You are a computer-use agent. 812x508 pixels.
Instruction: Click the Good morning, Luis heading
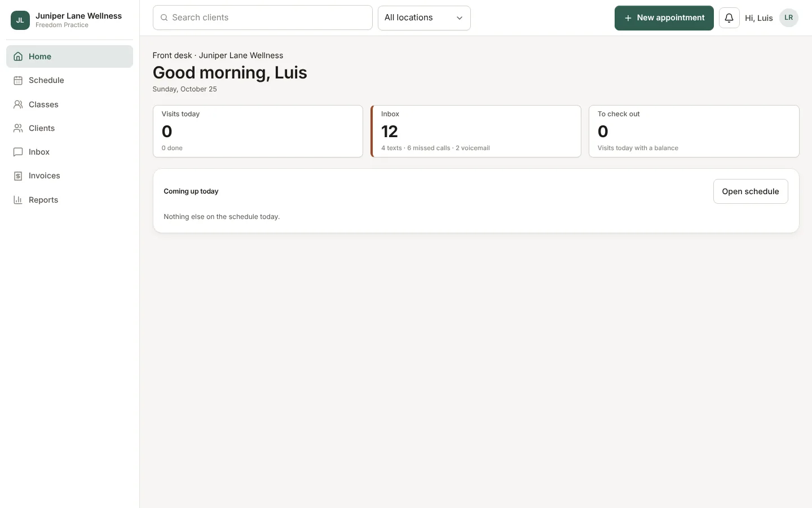[x=230, y=73]
